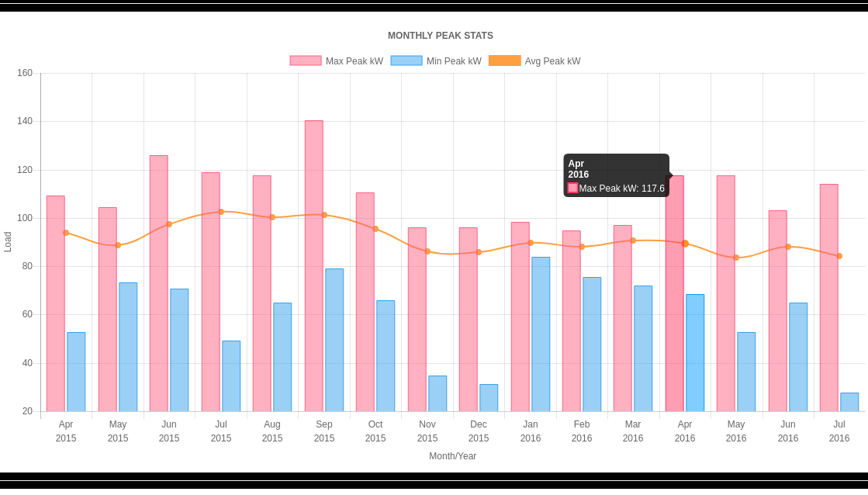This screenshot has width=868, height=495.
Task: Click the blue Jul 2015 min peak bar
Action: 231,376
